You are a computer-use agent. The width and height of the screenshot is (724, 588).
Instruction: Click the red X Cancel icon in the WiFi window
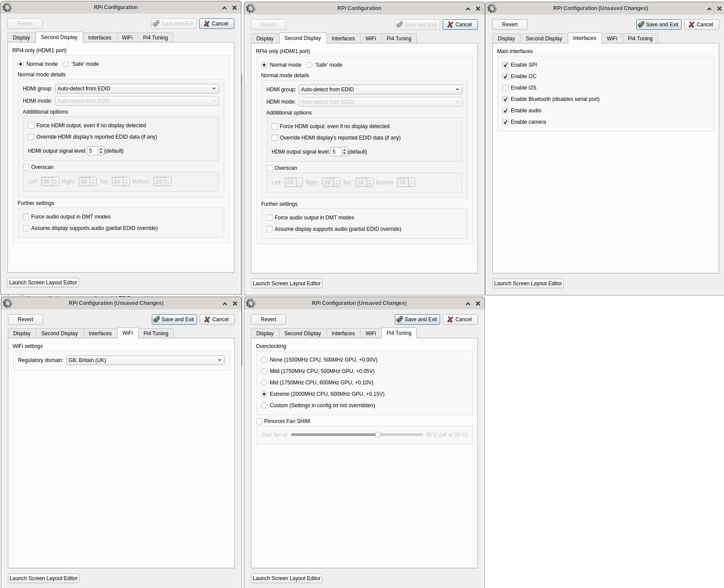[207, 319]
